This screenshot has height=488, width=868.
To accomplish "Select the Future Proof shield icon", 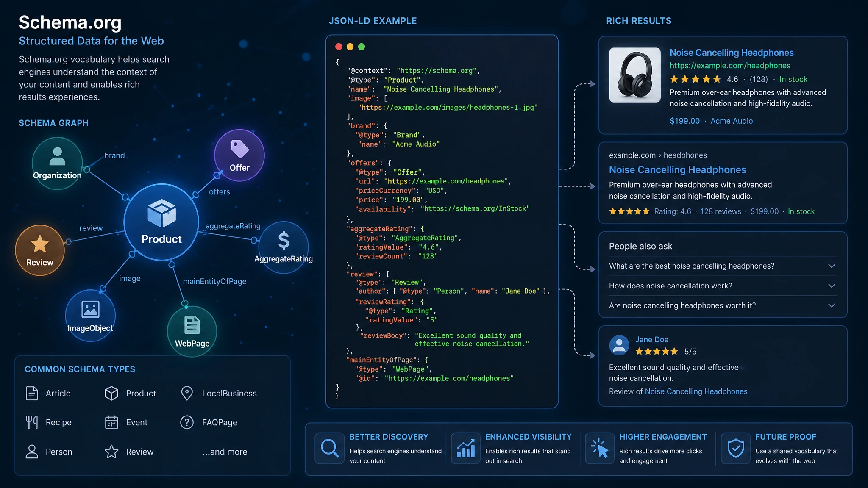I will [x=736, y=448].
